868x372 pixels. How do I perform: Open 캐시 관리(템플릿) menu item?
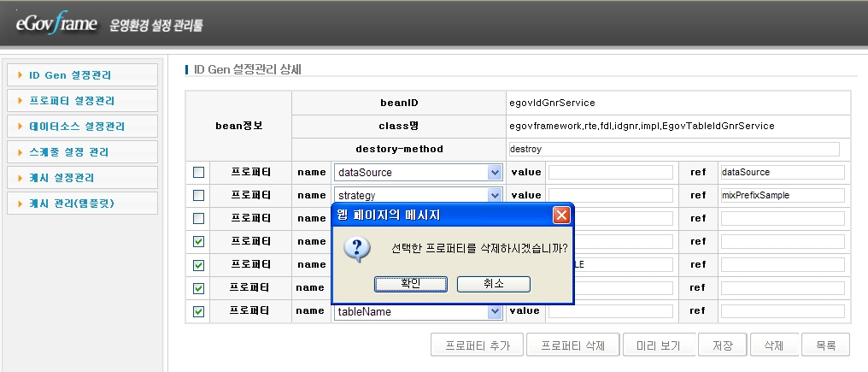click(82, 204)
